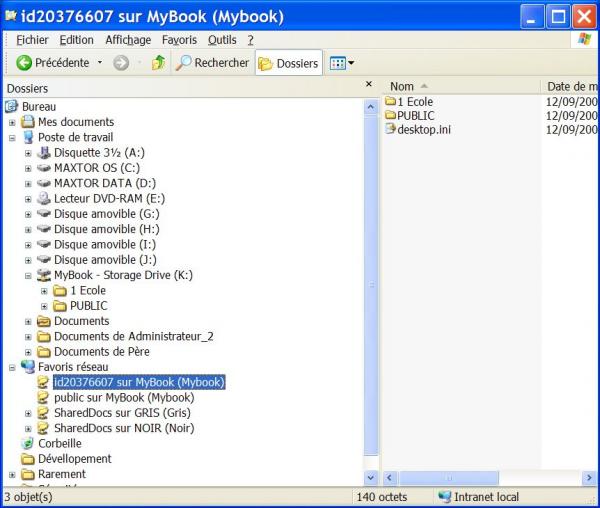600x508 pixels.
Task: Click Intranet local status bar zone
Action: click(x=479, y=497)
